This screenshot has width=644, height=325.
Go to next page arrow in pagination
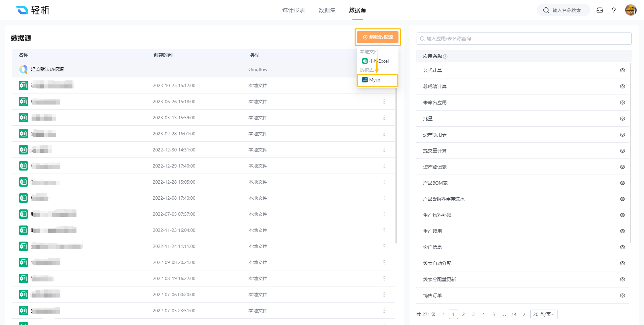[x=524, y=314]
